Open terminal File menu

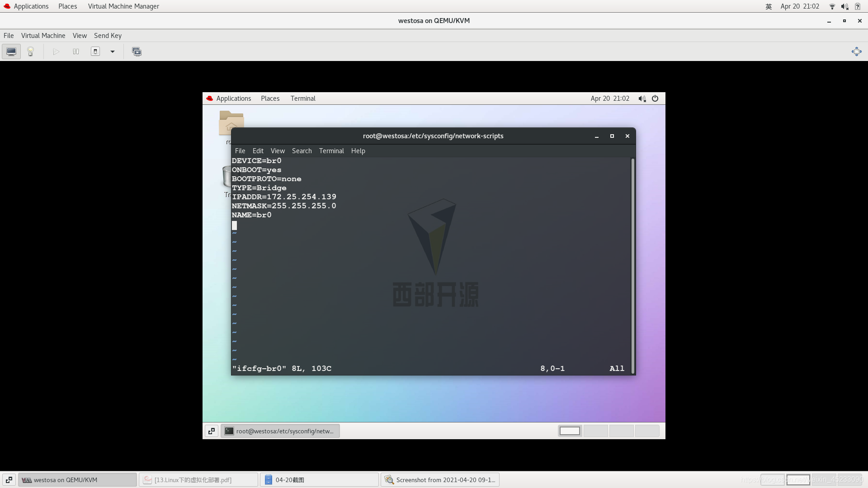pyautogui.click(x=240, y=151)
